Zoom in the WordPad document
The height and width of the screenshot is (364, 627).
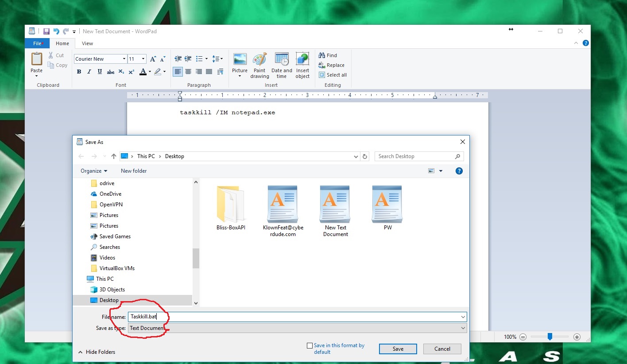click(x=577, y=337)
